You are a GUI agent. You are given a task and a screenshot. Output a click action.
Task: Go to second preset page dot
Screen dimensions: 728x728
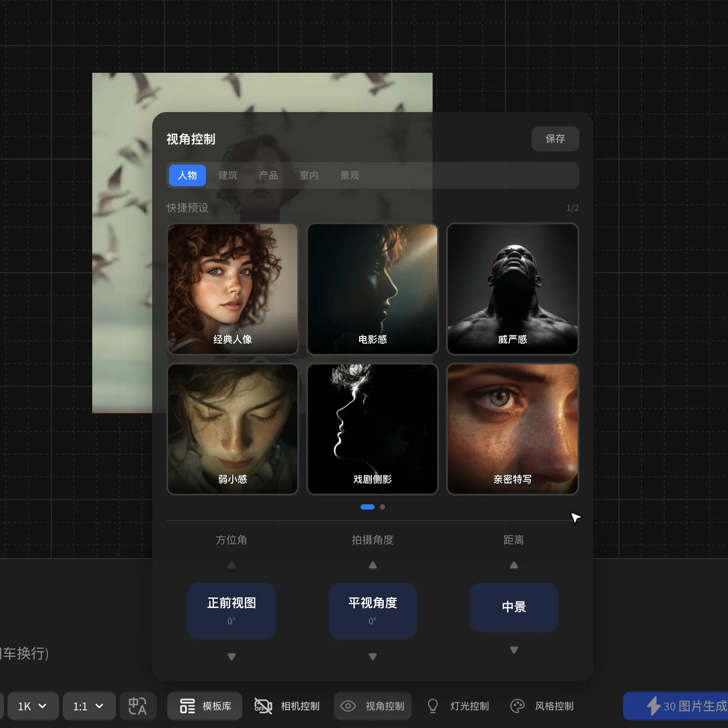(x=383, y=507)
